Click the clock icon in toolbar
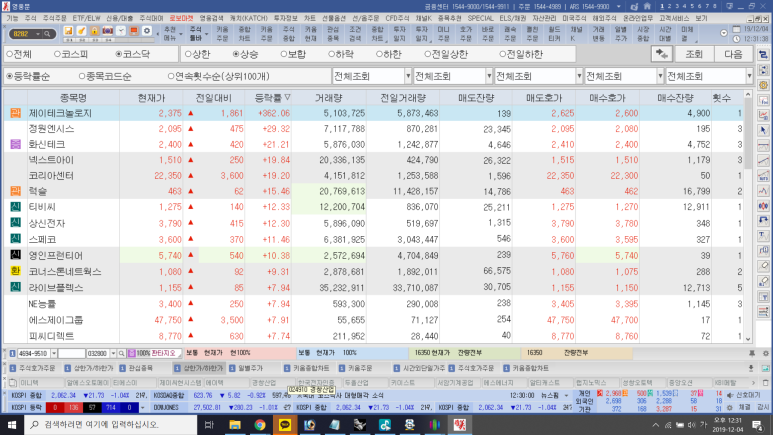Image resolution: width=773 pixels, height=435 pixels. pyautogui.click(x=121, y=31)
